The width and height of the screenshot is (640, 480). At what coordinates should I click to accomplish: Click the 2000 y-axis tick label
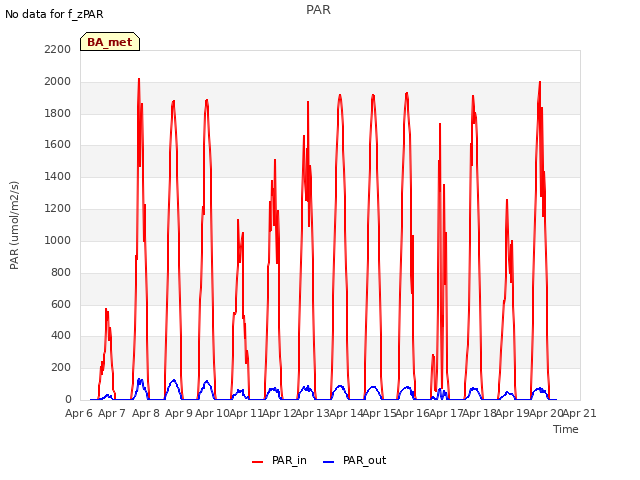coord(58,81)
